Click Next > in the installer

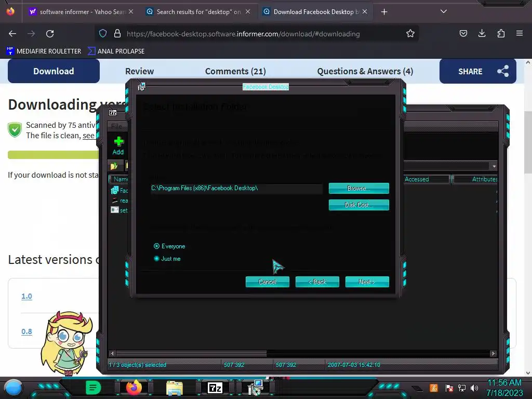[x=367, y=282]
